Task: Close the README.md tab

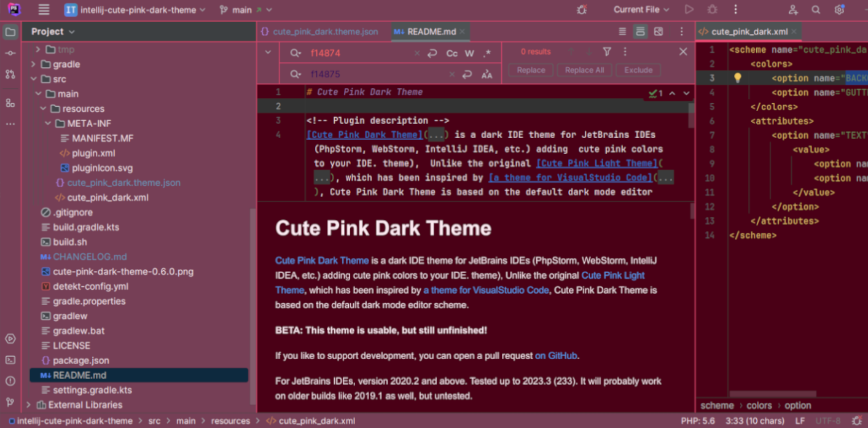Action: point(463,31)
